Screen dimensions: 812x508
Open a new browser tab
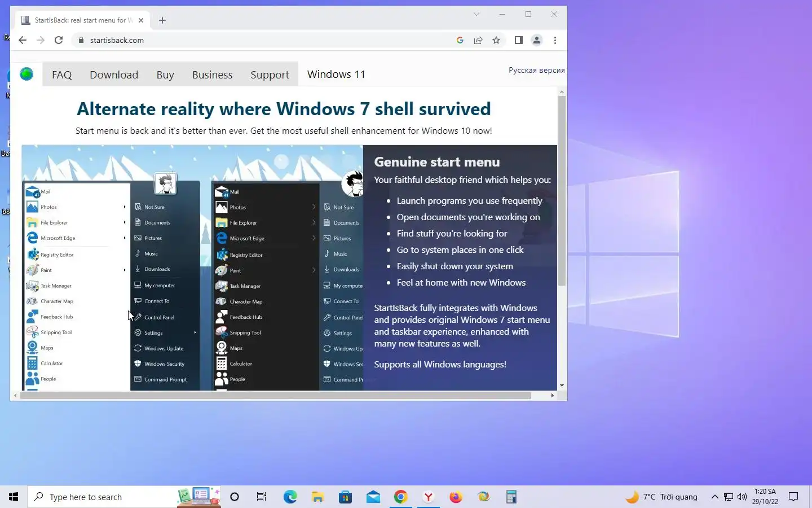pyautogui.click(x=162, y=20)
